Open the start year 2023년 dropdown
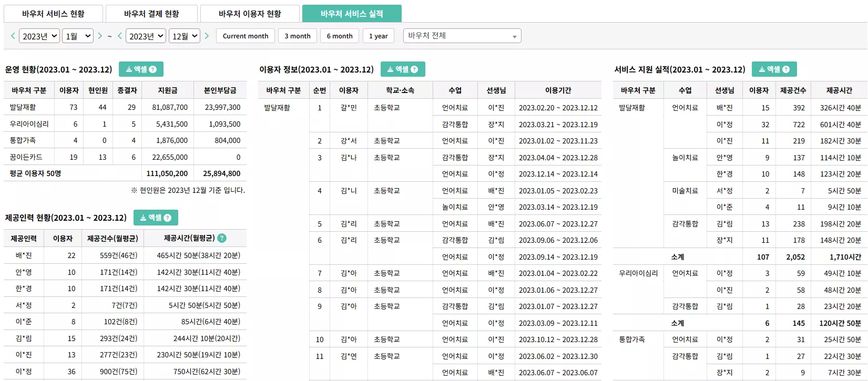The height and width of the screenshot is (381, 868). [x=39, y=36]
